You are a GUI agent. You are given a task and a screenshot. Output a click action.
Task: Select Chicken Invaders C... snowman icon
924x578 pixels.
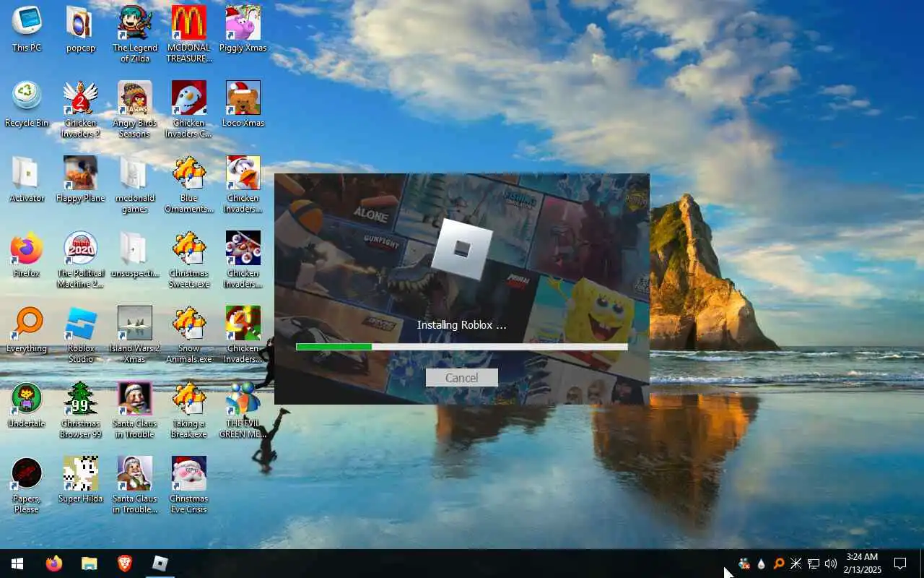point(189,109)
